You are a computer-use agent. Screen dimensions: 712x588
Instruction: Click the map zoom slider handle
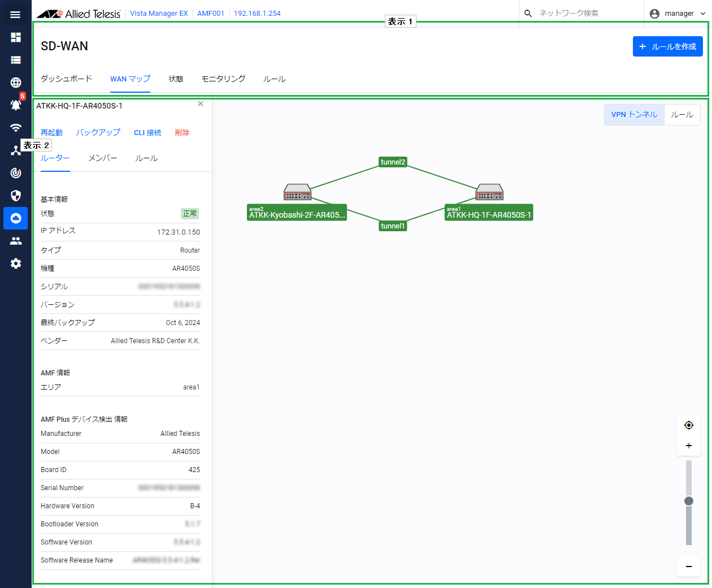tap(688, 501)
